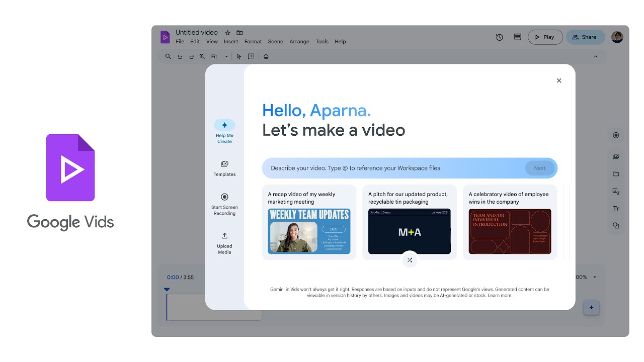Click the Start Screen Recording icon
The image size is (644, 362).
[224, 198]
